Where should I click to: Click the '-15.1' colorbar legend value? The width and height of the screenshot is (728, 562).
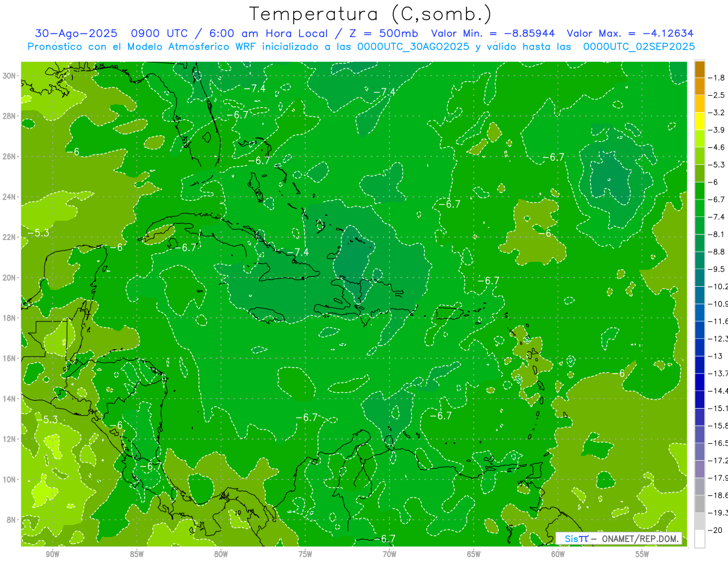tap(719, 408)
